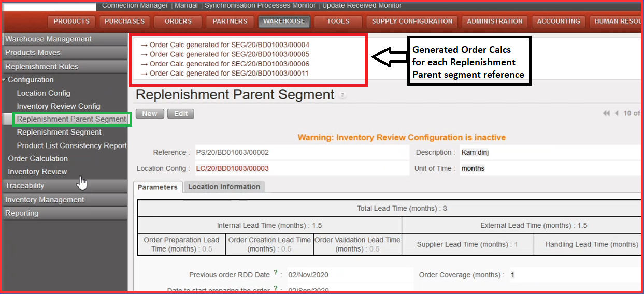Select Location Config in sidebar
The width and height of the screenshot is (644, 294).
tap(44, 93)
